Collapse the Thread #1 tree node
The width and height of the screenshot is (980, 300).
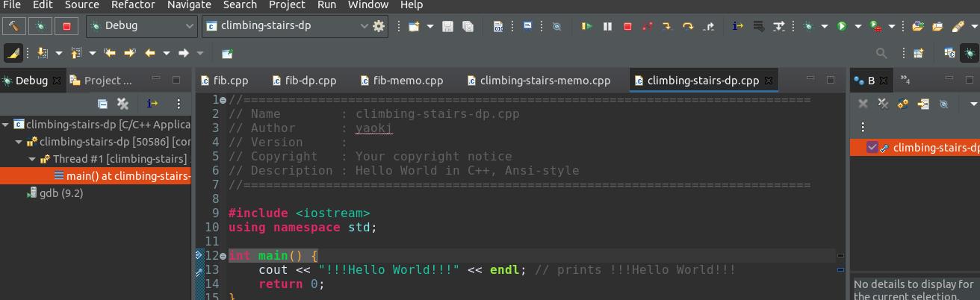click(x=32, y=159)
